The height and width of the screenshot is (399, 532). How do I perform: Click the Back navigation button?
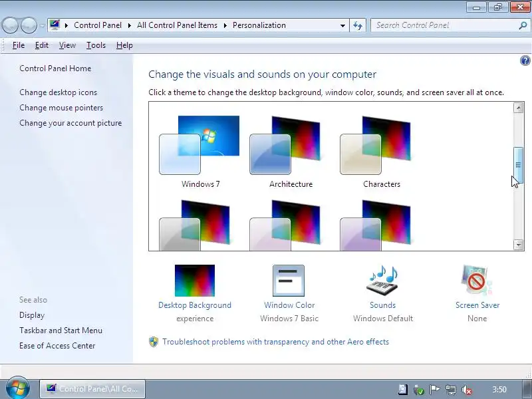click(x=10, y=25)
